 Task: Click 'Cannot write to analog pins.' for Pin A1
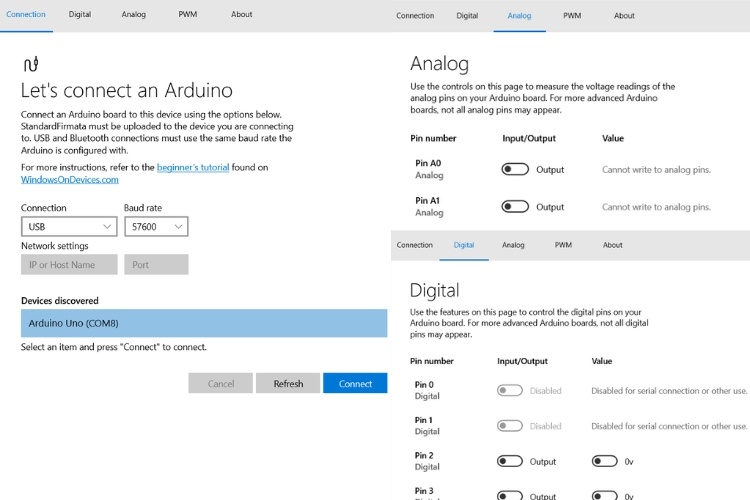tap(656, 207)
